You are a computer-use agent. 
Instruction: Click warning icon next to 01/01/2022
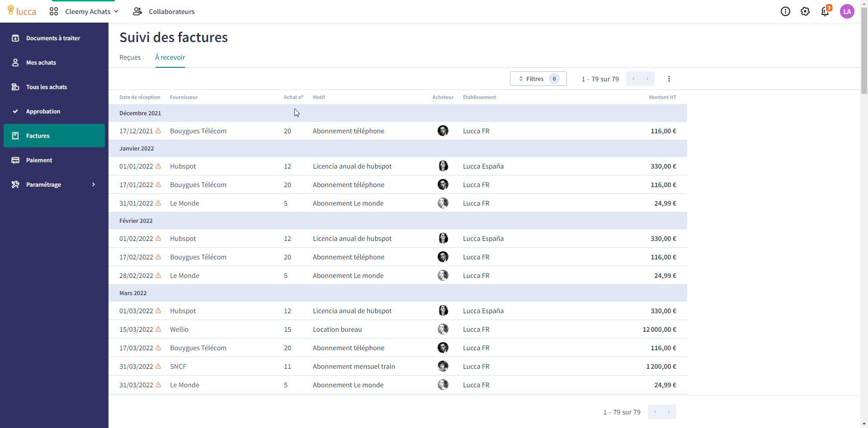[x=158, y=166]
